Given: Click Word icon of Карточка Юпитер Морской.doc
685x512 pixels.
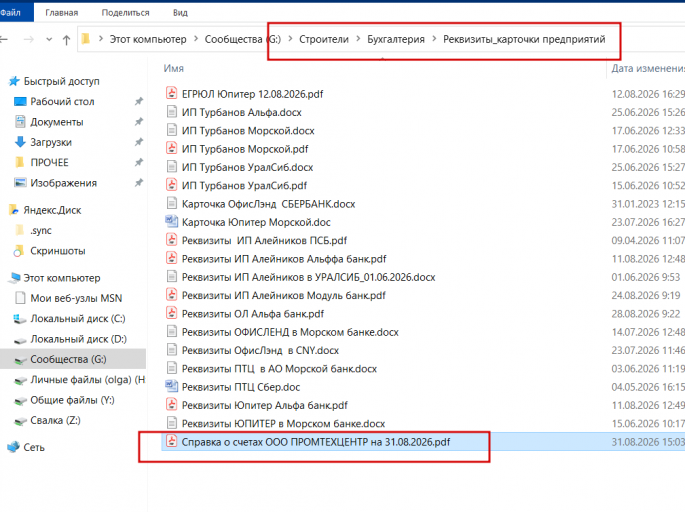Looking at the screenshot, I should pos(171,222).
